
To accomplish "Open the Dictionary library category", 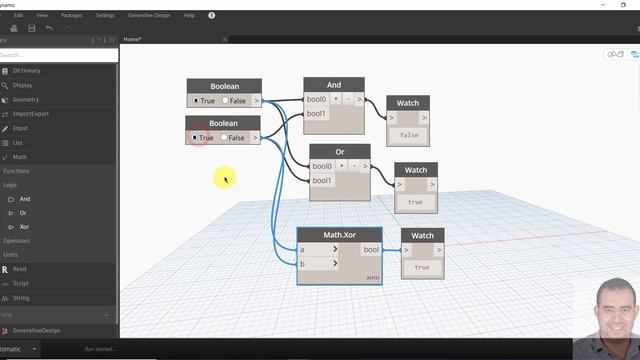I will tap(58, 71).
